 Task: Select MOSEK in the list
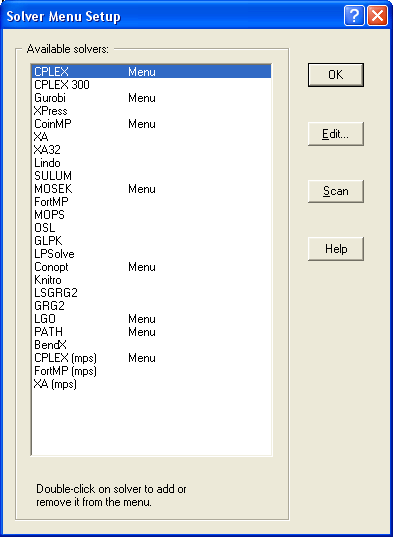pyautogui.click(x=152, y=189)
